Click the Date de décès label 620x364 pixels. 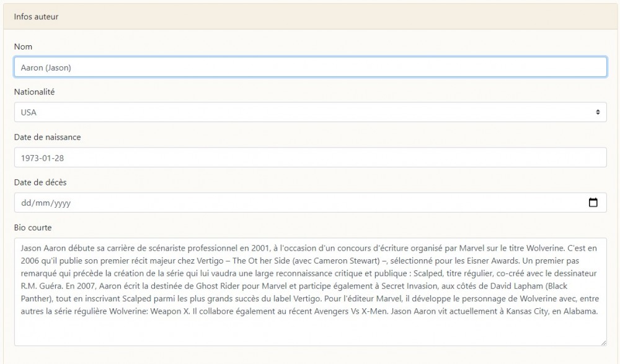coord(40,182)
